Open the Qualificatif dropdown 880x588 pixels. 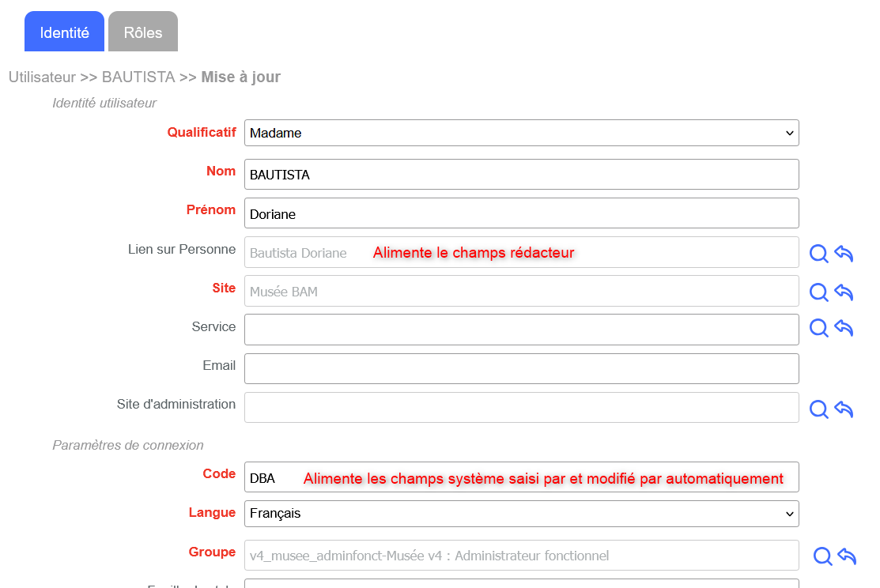pos(521,133)
